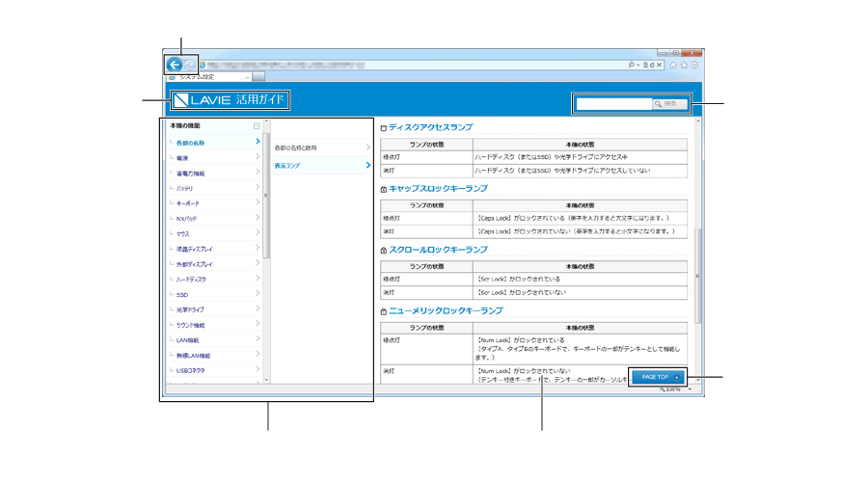
Task: Click the browser home icon
Action: click(x=673, y=66)
